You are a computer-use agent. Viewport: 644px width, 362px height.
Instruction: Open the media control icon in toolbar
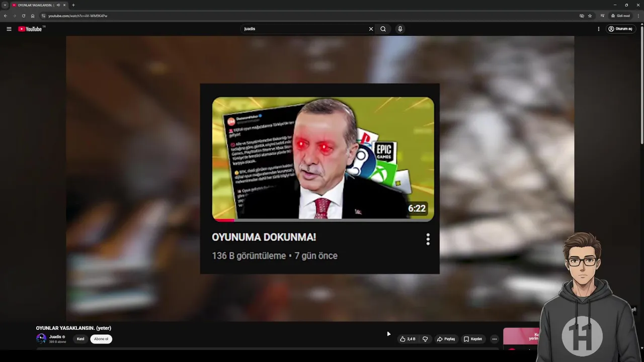click(602, 16)
